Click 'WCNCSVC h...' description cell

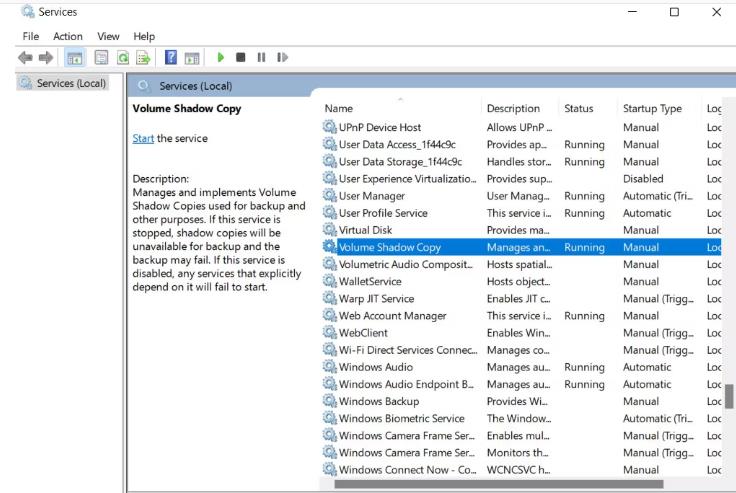519,470
